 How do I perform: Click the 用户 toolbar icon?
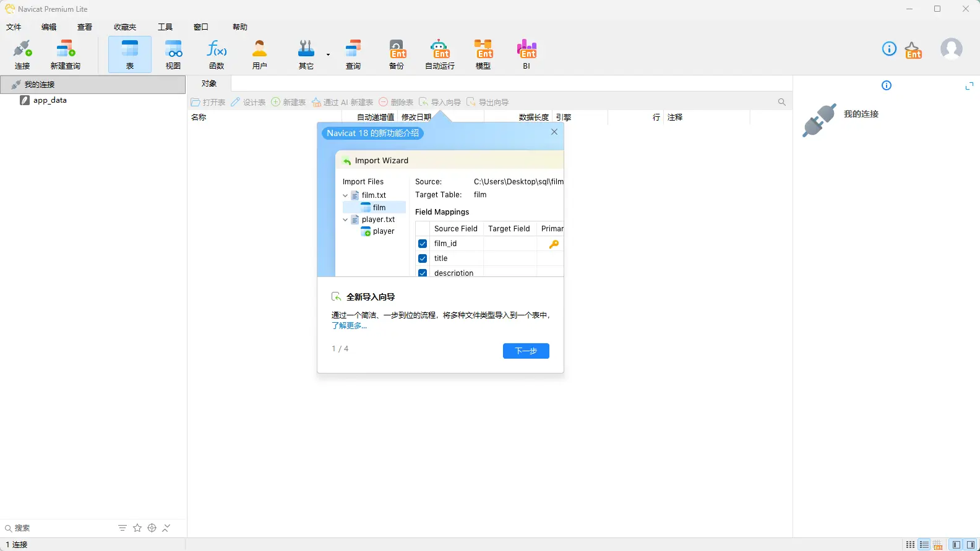[260, 54]
